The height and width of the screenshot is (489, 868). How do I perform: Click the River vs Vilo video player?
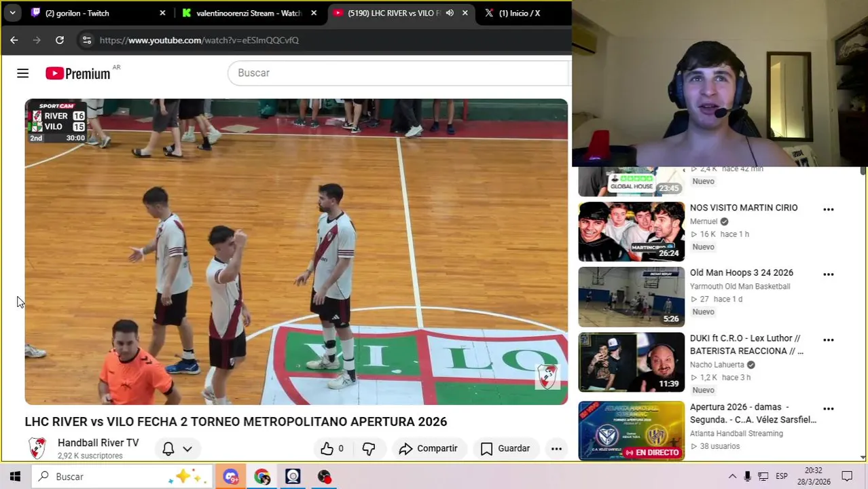coord(296,252)
